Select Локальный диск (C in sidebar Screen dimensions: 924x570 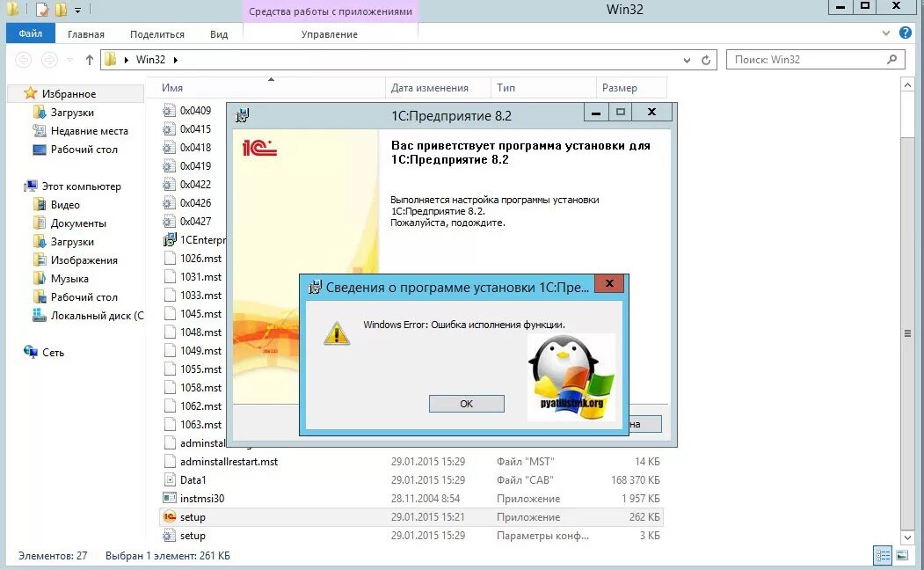coord(97,316)
